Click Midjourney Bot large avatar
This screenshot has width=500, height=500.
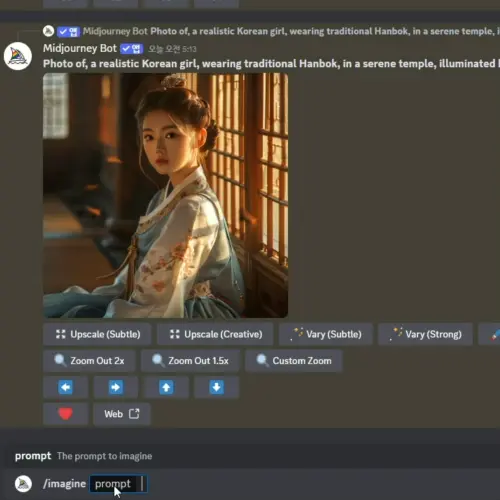click(18, 56)
